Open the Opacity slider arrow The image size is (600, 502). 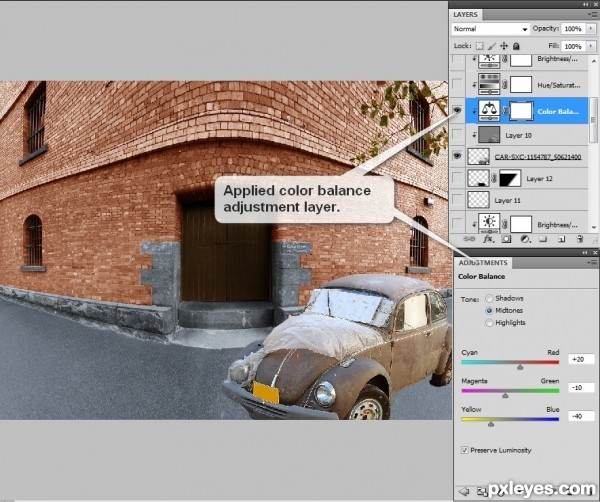591,29
